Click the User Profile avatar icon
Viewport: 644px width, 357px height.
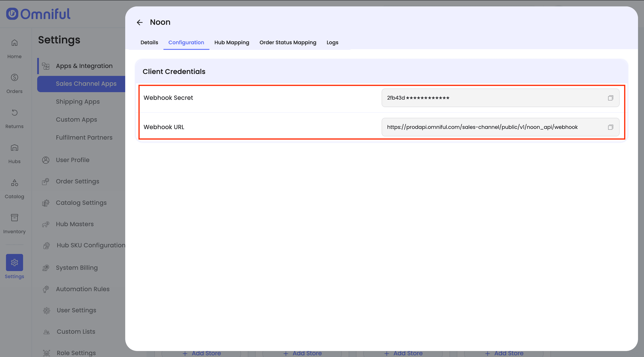click(46, 160)
